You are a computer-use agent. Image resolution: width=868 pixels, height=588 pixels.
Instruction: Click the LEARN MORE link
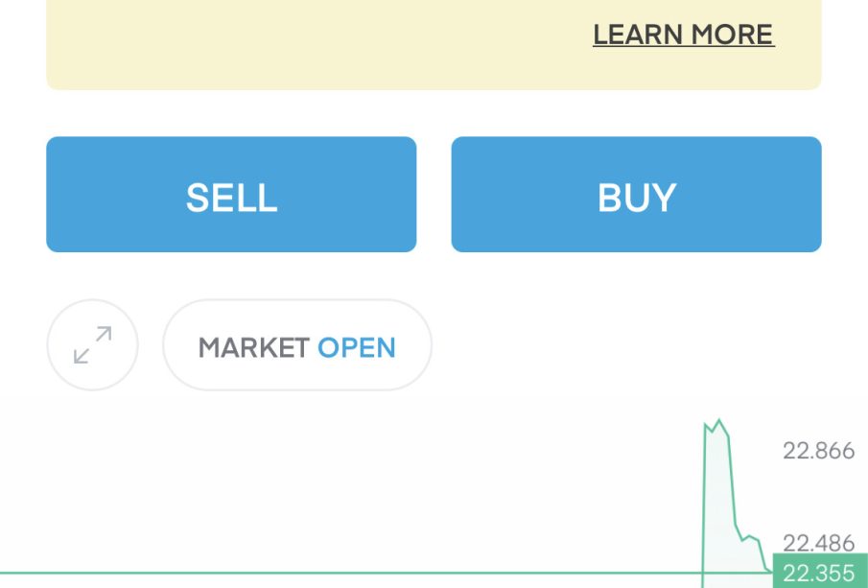(x=683, y=35)
